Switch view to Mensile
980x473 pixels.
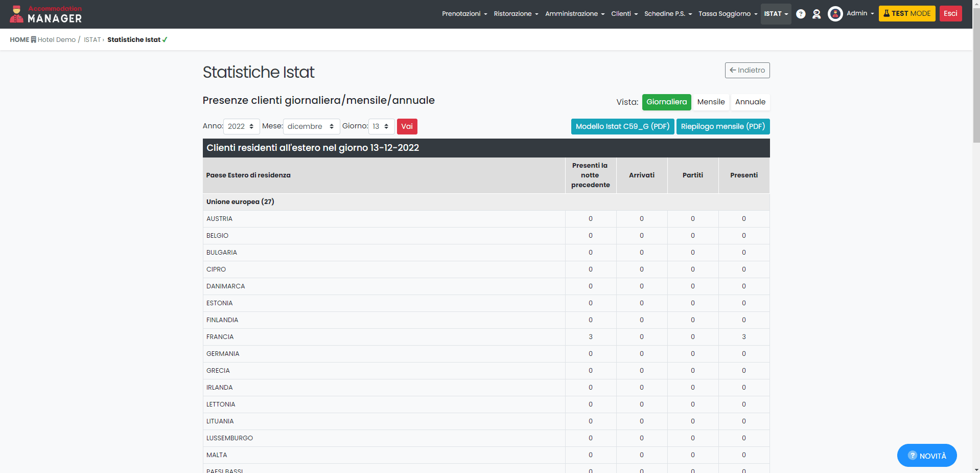tap(711, 102)
